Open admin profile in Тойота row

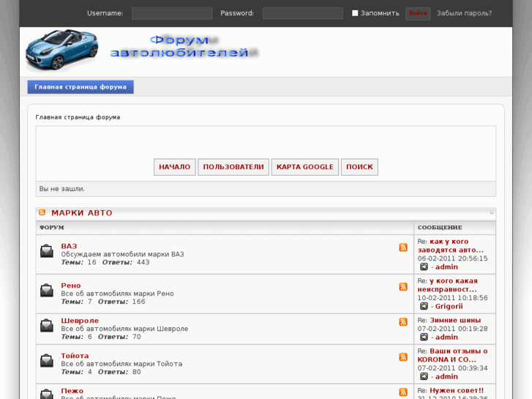(x=446, y=376)
